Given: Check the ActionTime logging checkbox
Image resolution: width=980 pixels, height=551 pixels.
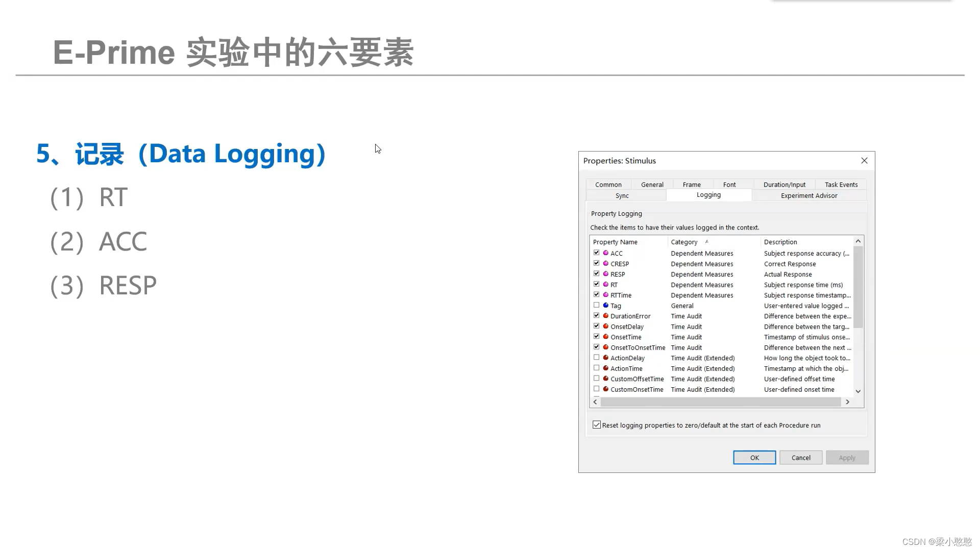Looking at the screenshot, I should [596, 368].
